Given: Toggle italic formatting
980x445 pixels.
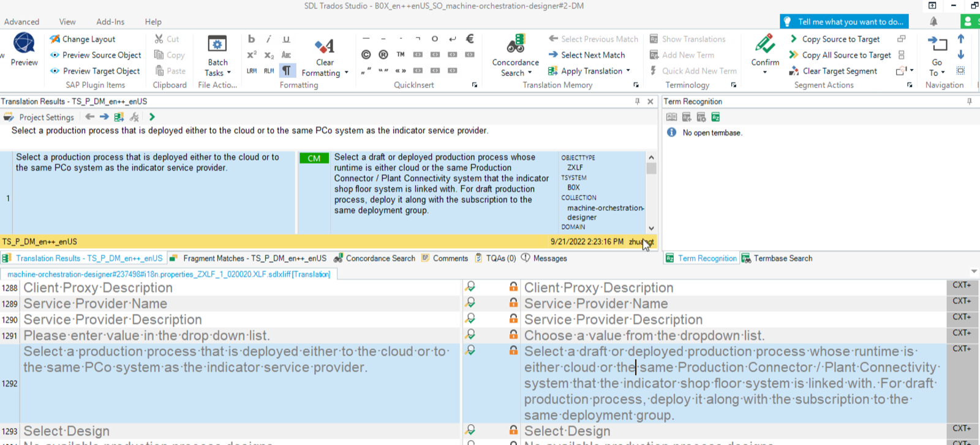Looking at the screenshot, I should pyautogui.click(x=268, y=39).
